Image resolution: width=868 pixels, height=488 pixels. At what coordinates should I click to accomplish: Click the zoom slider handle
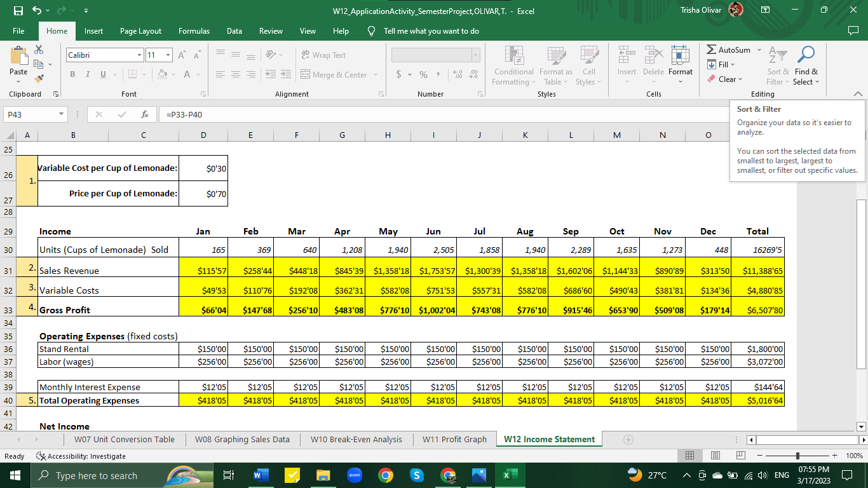(x=798, y=456)
